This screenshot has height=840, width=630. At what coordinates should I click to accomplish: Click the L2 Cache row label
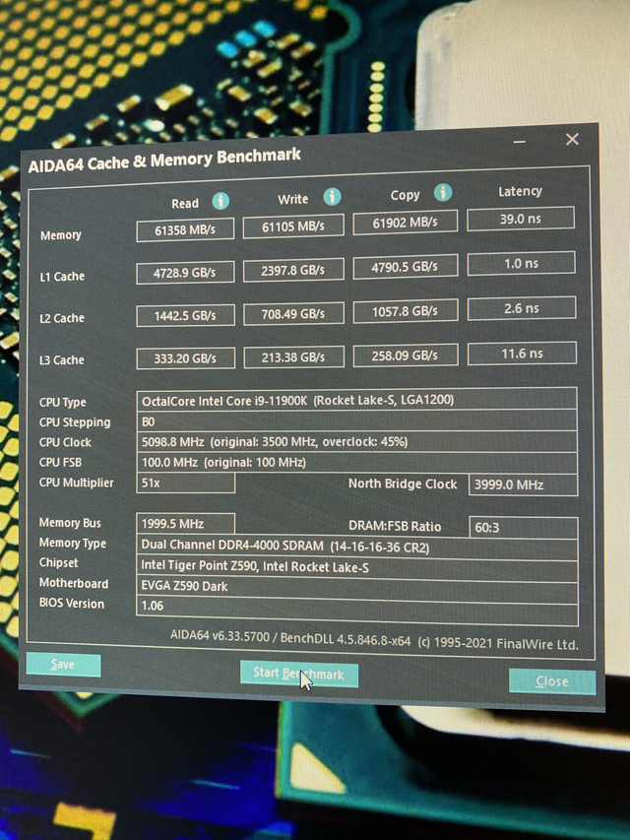(62, 318)
